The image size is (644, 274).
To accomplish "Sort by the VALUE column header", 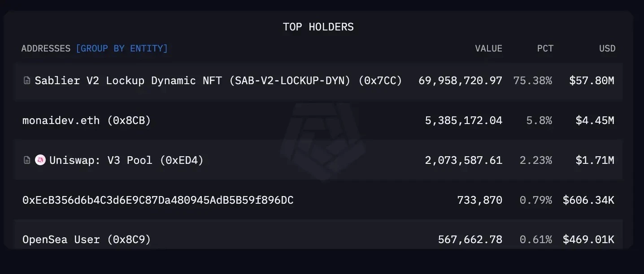I will 488,48.
